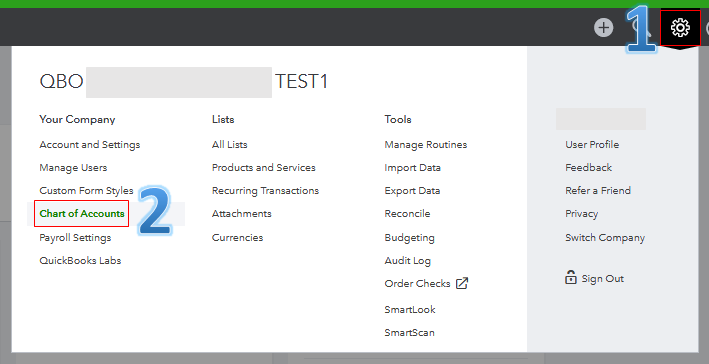Screen dimensions: 709x364
Task: Select Export Data
Action: (x=412, y=191)
